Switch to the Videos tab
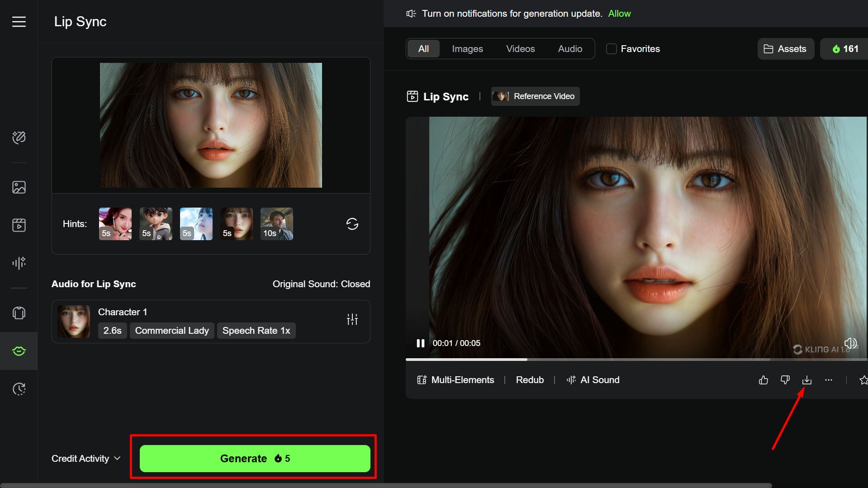The height and width of the screenshot is (488, 868). (520, 48)
